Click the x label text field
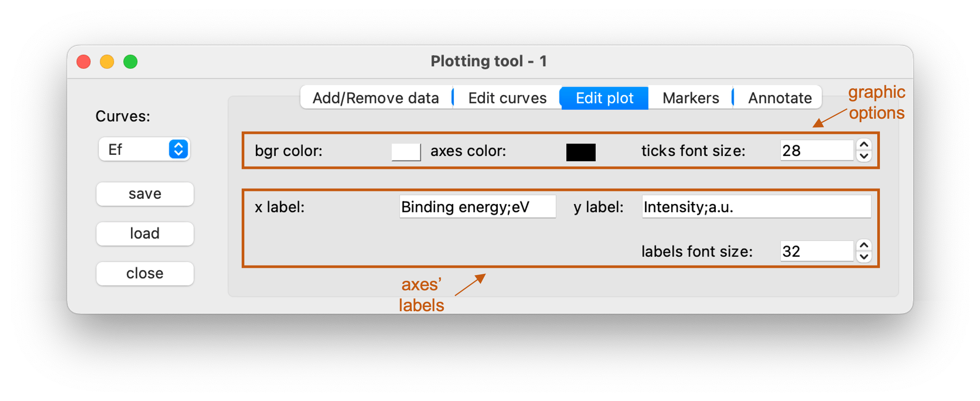This screenshot has width=980, height=401. click(x=477, y=207)
